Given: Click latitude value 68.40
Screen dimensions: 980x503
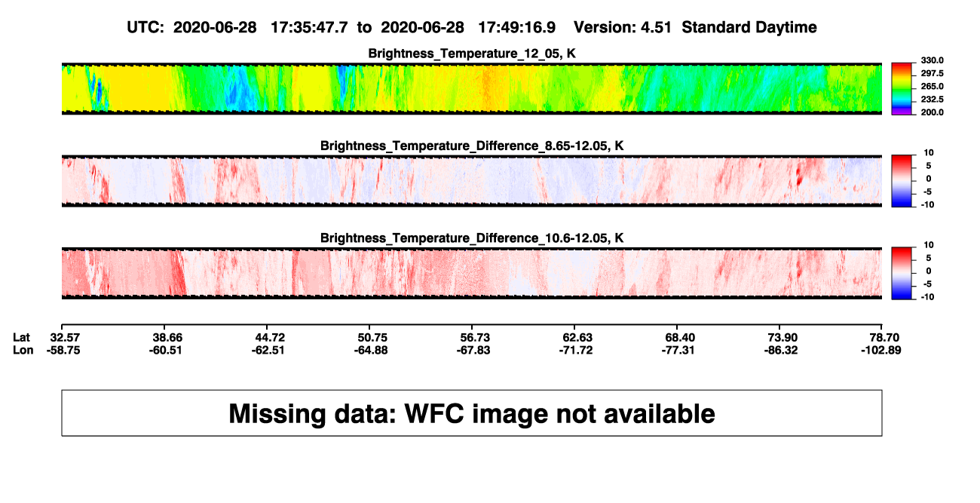Looking at the screenshot, I should coord(679,336).
